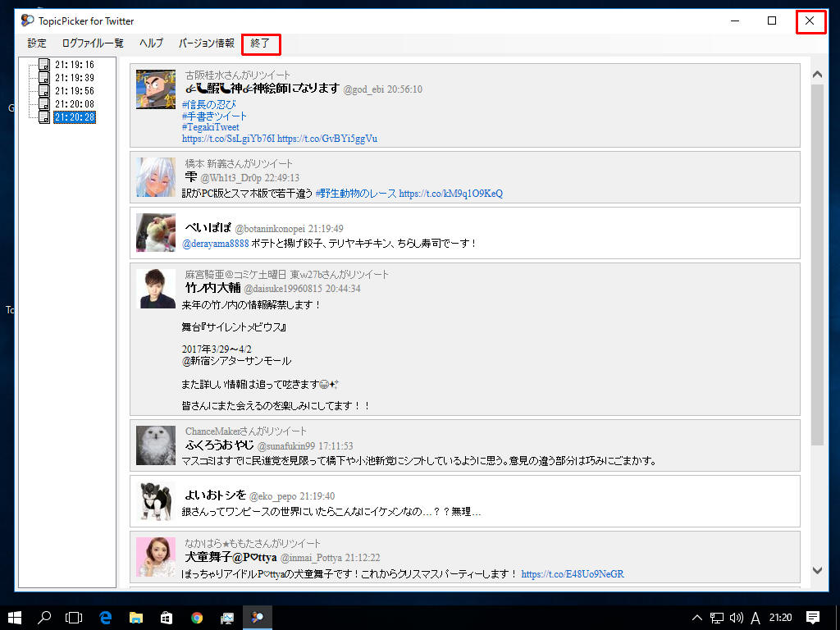This screenshot has height=630, width=840.
Task: Click the 終了 menu item
Action: click(260, 43)
